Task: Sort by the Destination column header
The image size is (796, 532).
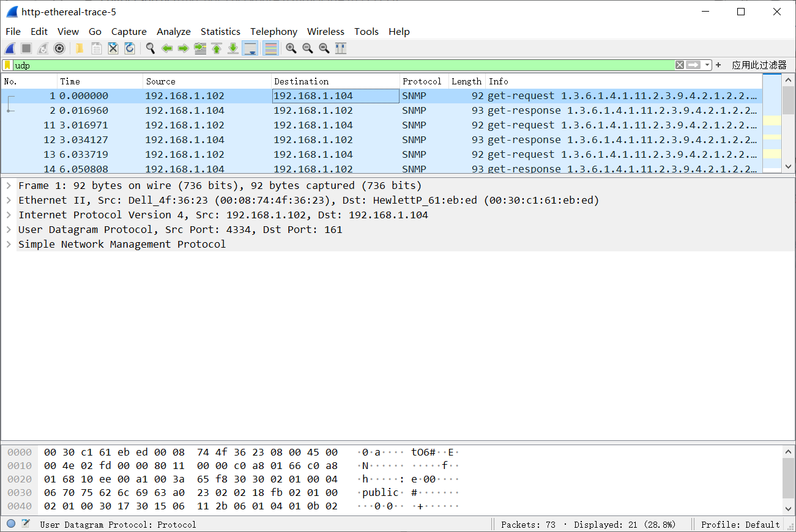Action: 336,81
